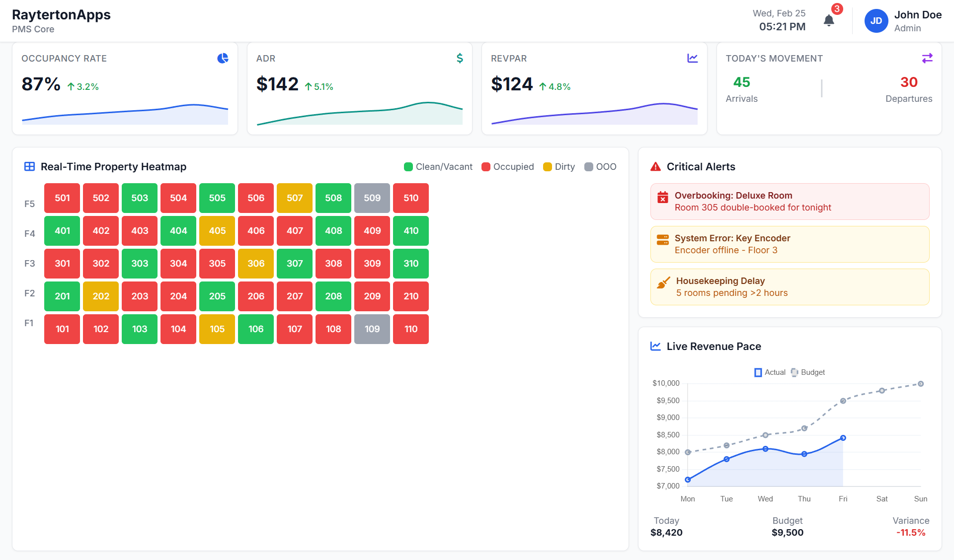Click the Heatmap grid icon
Viewport: 954px width, 560px height.
(x=29, y=167)
